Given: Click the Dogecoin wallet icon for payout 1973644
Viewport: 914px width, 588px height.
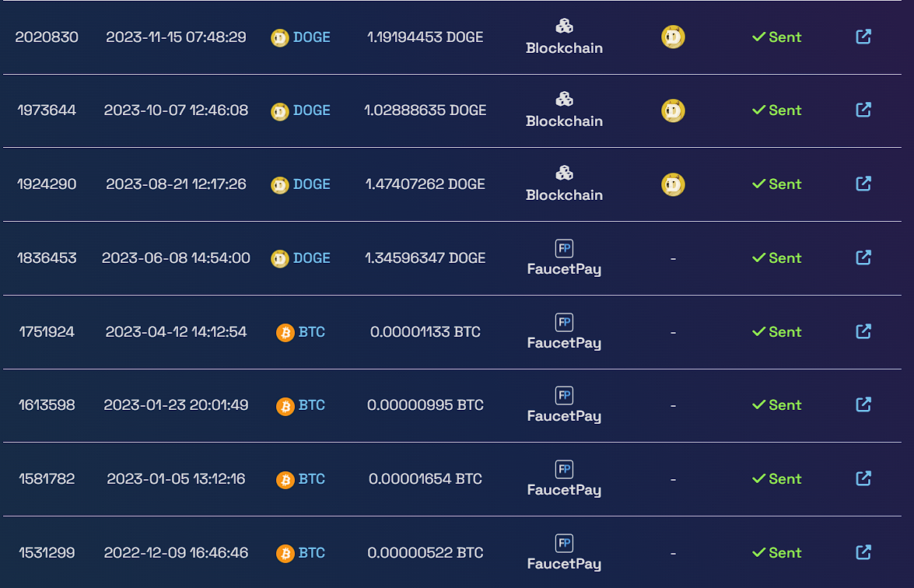Looking at the screenshot, I should pyautogui.click(x=673, y=110).
